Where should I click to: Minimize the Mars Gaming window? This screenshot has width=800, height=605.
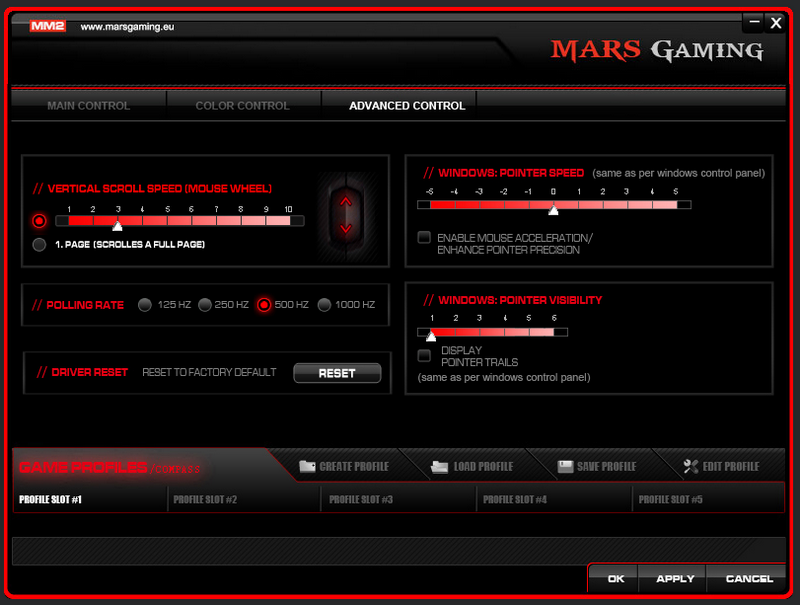tap(754, 22)
